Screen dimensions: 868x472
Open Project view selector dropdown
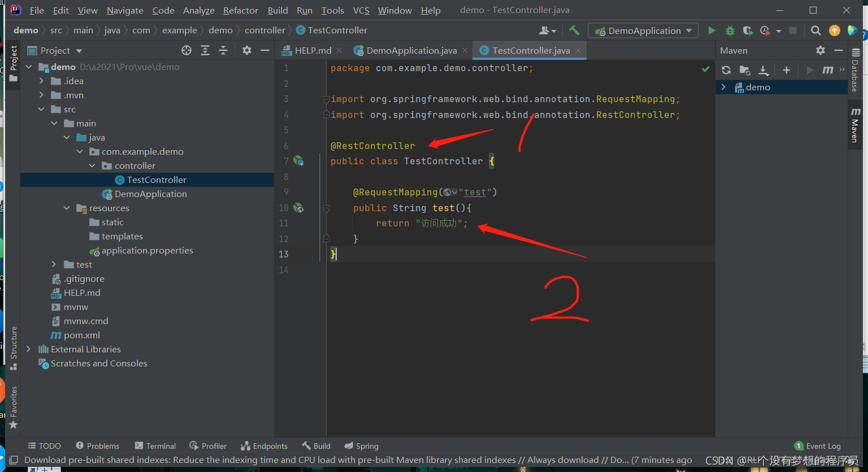coord(55,50)
